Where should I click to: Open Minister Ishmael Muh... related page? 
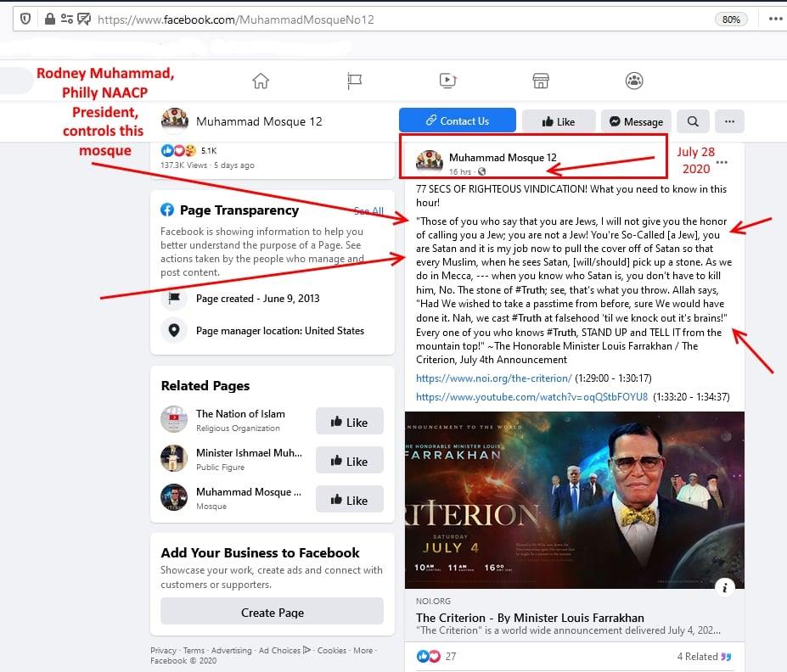click(x=249, y=453)
